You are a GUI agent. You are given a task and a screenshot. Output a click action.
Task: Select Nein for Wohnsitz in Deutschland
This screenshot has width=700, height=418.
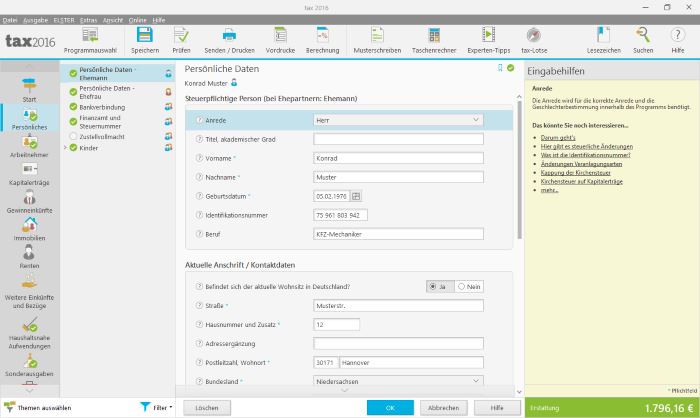click(469, 287)
